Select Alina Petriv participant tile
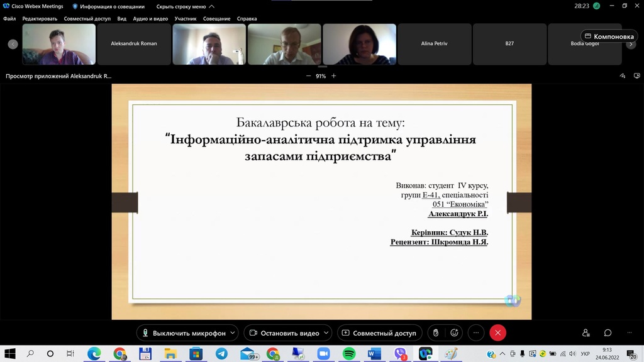 coord(434,44)
